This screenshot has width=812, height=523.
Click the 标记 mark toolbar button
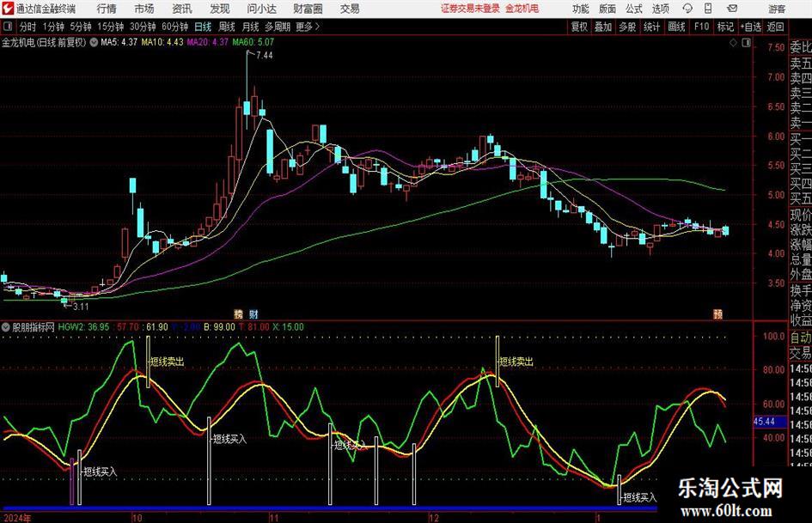[x=725, y=27]
